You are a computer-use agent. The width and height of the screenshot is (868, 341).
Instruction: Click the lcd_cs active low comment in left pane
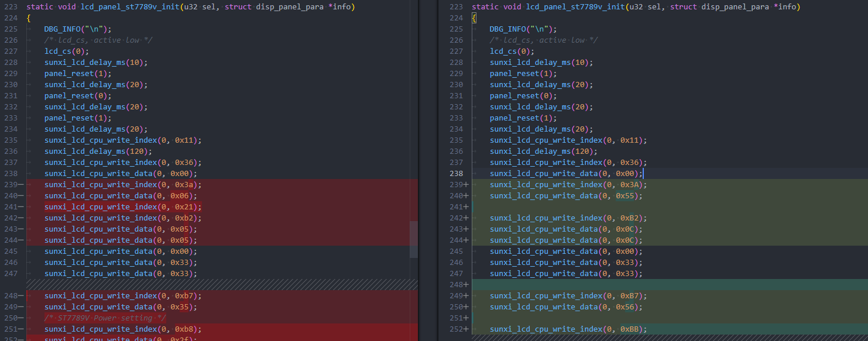click(x=98, y=40)
